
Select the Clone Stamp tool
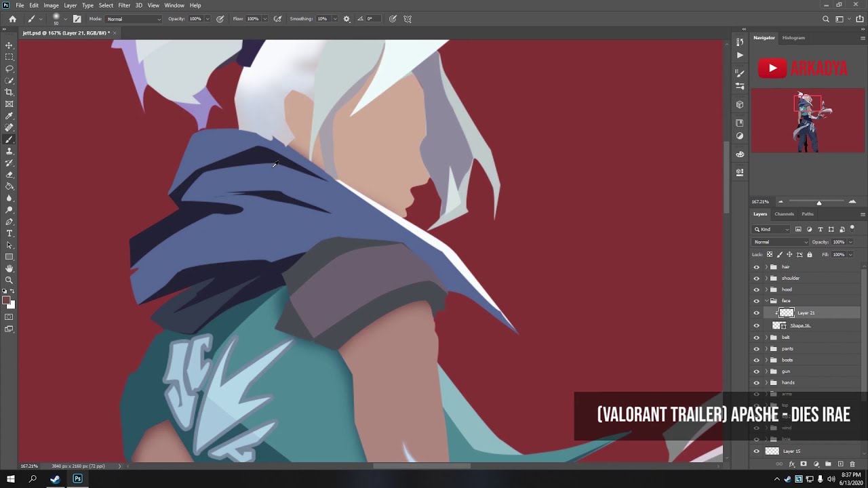pyautogui.click(x=9, y=151)
